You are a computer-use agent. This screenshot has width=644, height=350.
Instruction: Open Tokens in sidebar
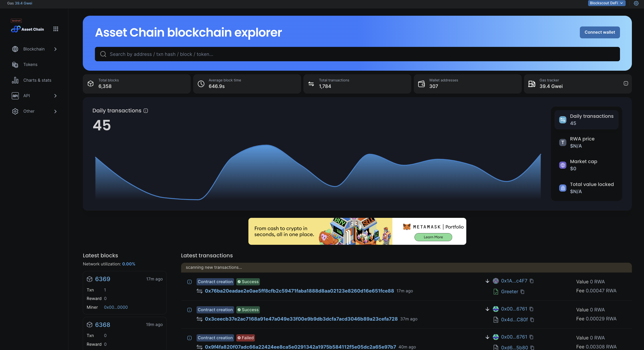(30, 64)
